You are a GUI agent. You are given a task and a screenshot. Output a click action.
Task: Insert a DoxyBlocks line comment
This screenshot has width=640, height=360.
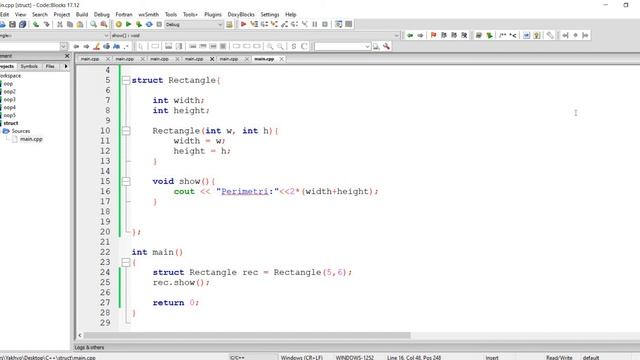[513, 36]
